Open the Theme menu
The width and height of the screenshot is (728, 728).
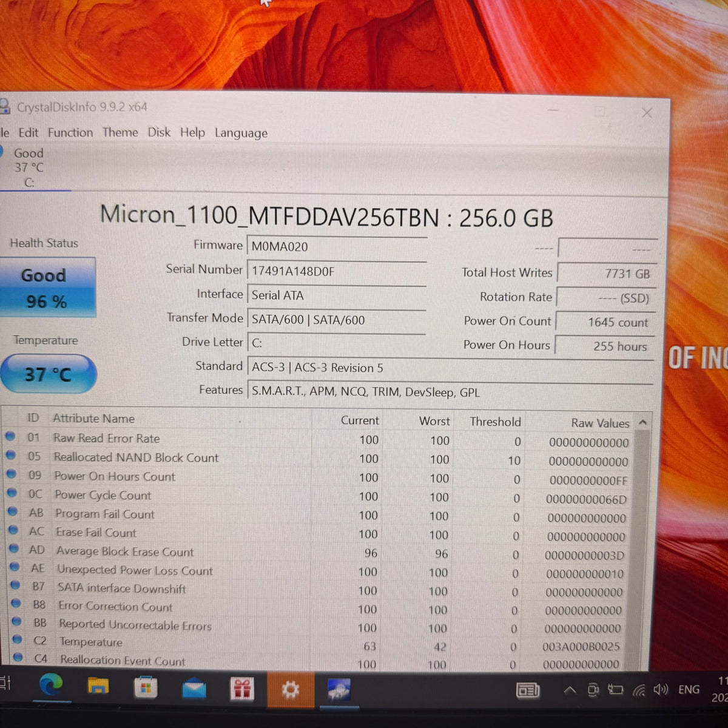pos(120,132)
